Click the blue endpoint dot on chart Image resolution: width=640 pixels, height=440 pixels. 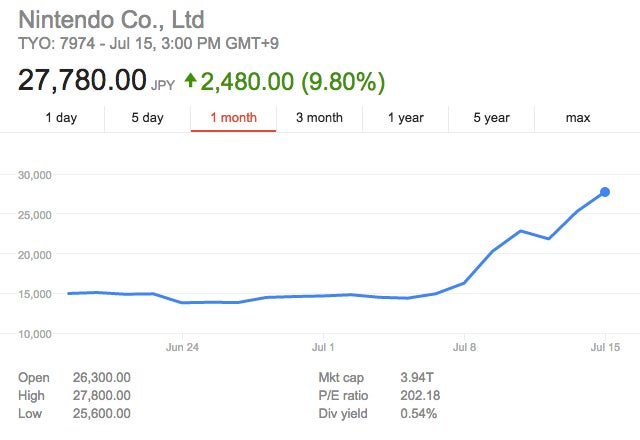[x=605, y=192]
